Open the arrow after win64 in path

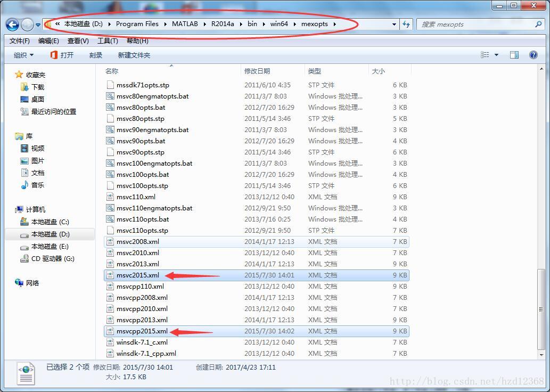click(x=294, y=24)
